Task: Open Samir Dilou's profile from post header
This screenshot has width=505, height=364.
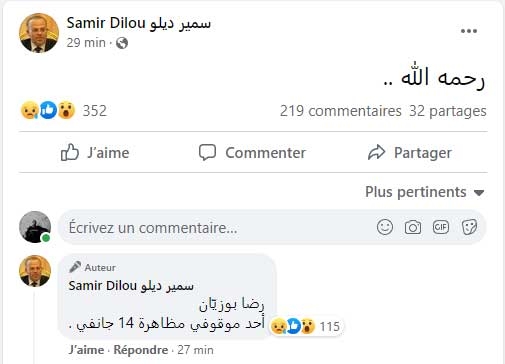Action: point(139,23)
